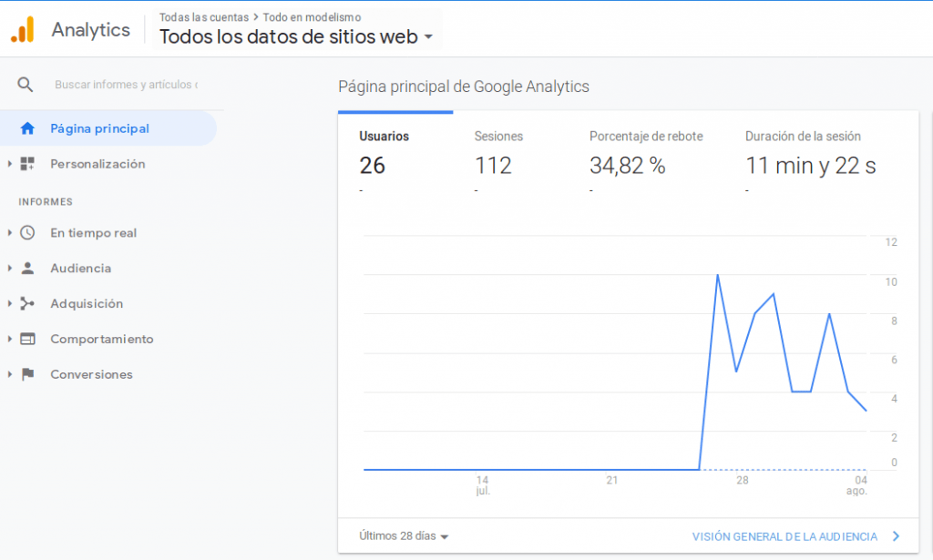Viewport: 933px width, 560px height.
Task: Click the chevron arrow after Visión general de la audiencia
Action: tap(897, 536)
